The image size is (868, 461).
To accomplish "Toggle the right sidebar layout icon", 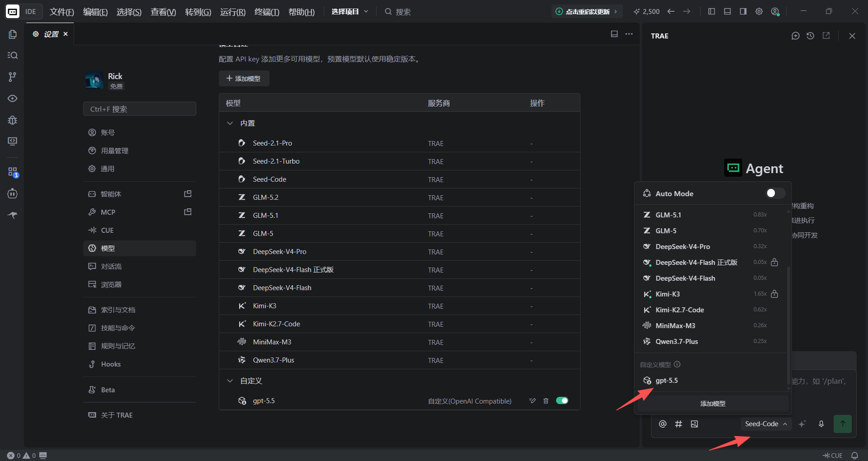I will (x=743, y=12).
